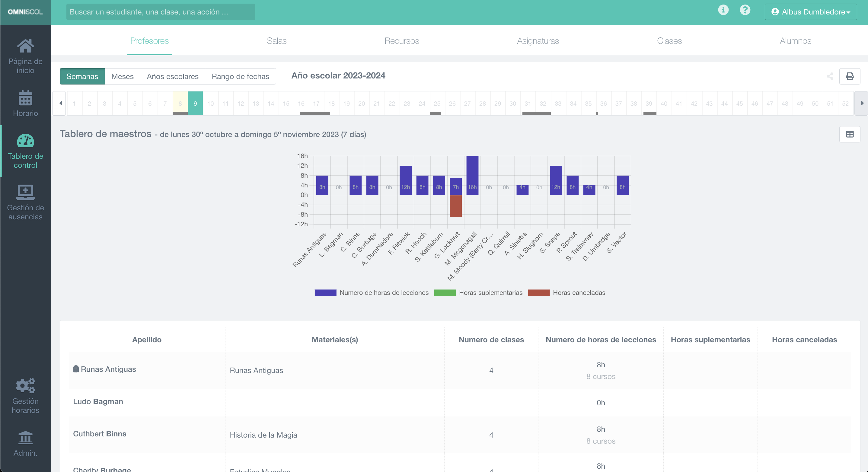
Task: Toggle Horas canceladas legend series
Action: (566, 292)
